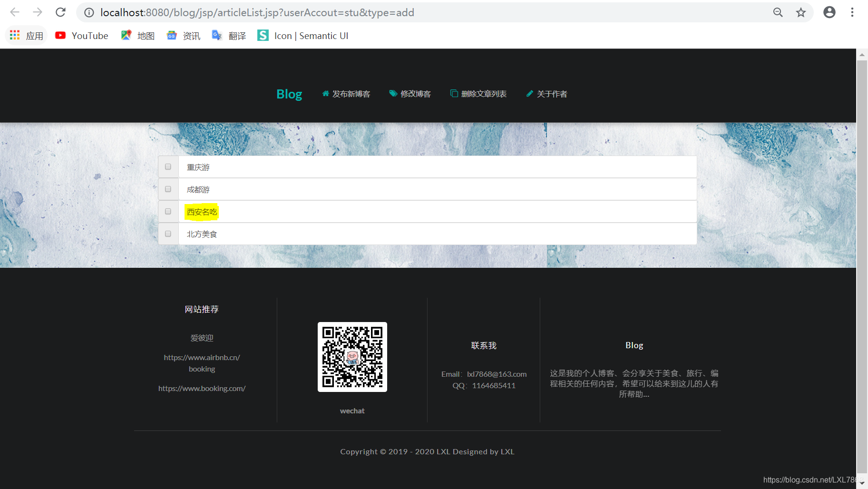Click the Blog heading in the footer
Image resolution: width=868 pixels, height=489 pixels.
click(x=634, y=345)
